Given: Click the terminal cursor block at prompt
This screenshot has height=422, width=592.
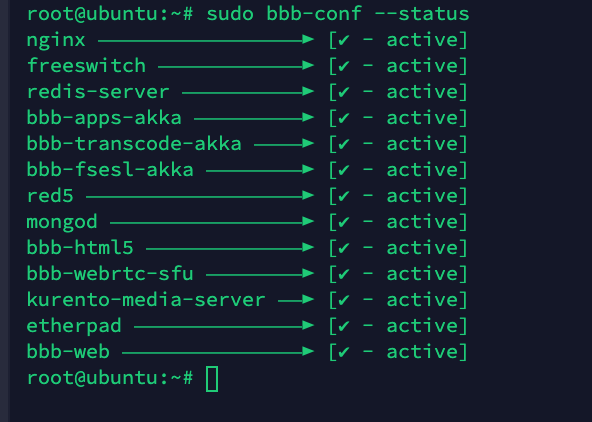Looking at the screenshot, I should point(212,379).
